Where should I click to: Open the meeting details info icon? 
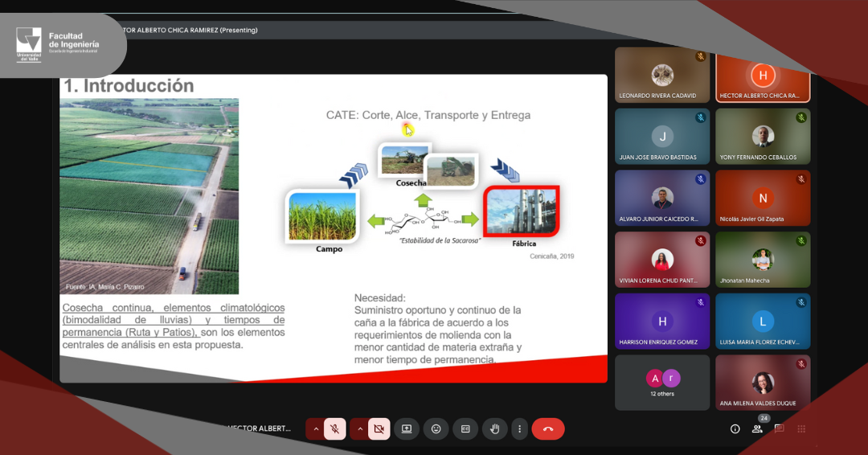[735, 429]
